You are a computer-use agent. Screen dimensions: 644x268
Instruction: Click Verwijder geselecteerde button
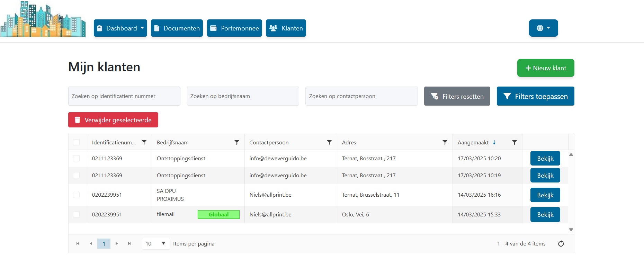tap(113, 120)
